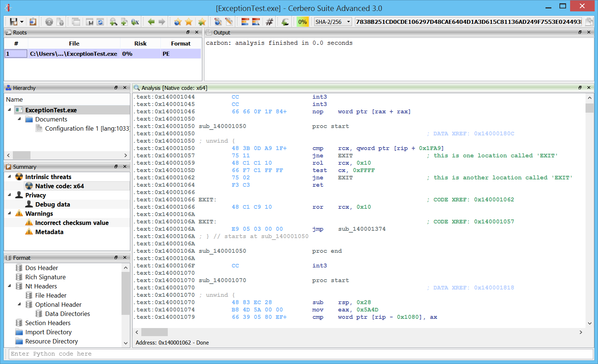Select Data Directories in Format panel
The height and width of the screenshot is (364, 598).
point(68,314)
